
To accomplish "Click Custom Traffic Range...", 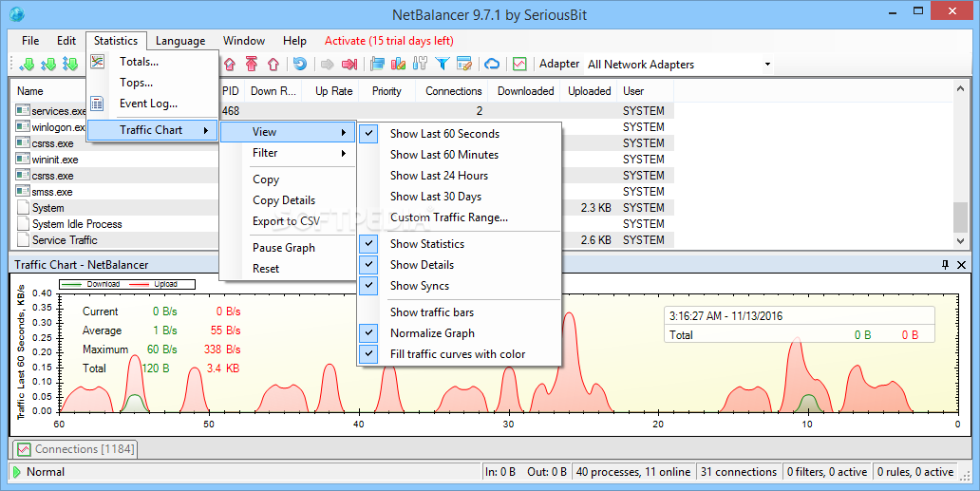I will click(x=460, y=217).
